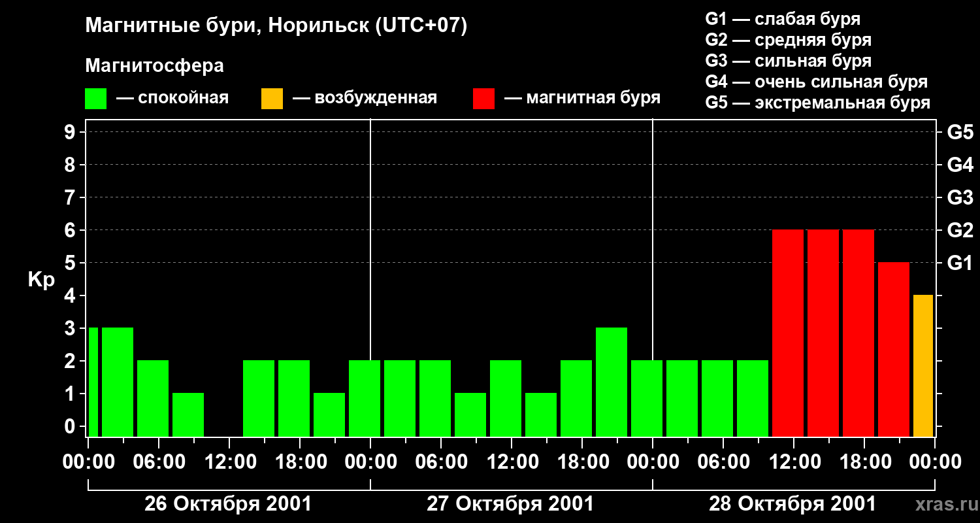The width and height of the screenshot is (980, 523).
Task: Click the '06:00' time label under 28 October
Action: pos(724,462)
